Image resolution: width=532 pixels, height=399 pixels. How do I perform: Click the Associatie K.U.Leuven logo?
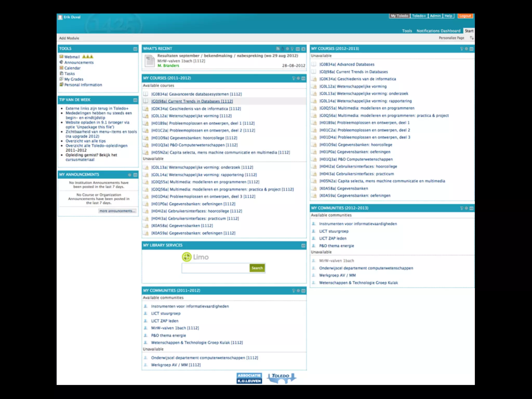[x=249, y=378]
